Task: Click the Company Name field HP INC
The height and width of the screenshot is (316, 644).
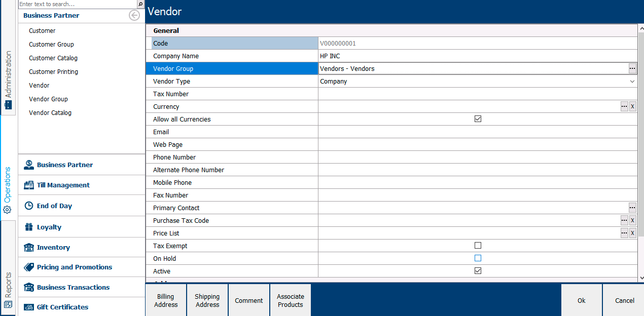Action: [x=478, y=56]
